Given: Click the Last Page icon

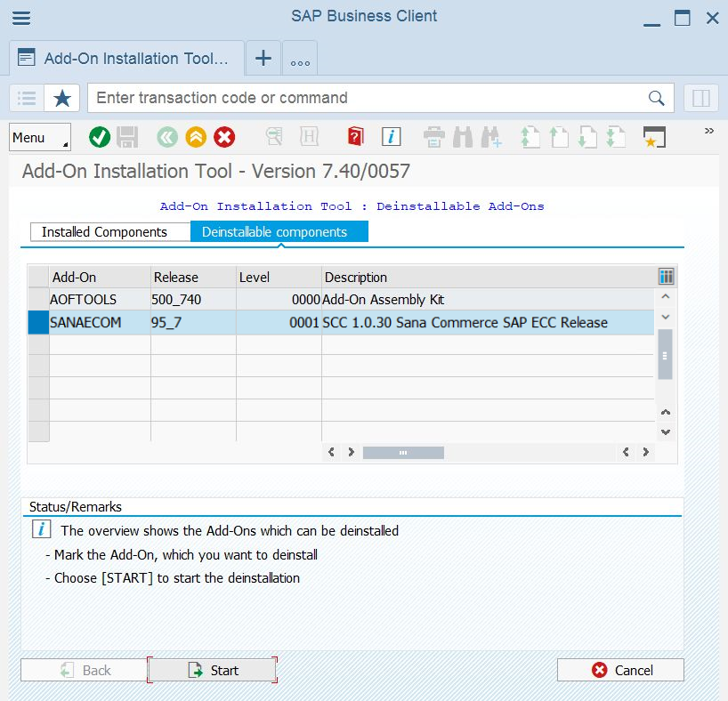Looking at the screenshot, I should 616,137.
